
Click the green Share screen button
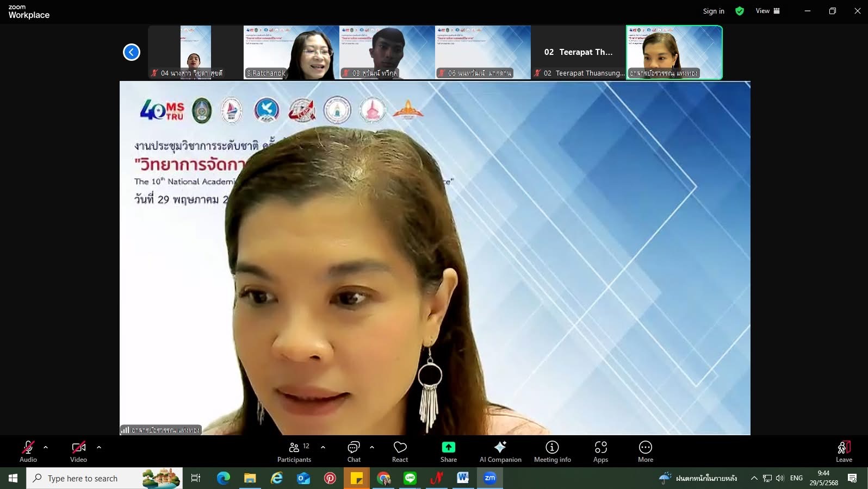[x=448, y=452]
